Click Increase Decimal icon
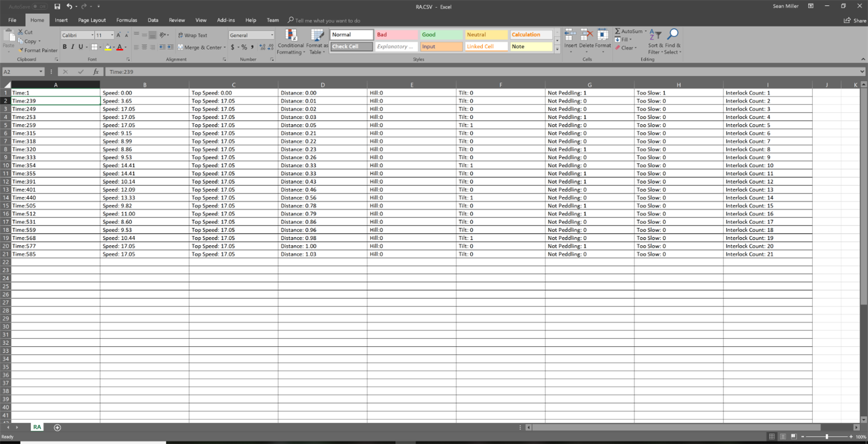The image size is (868, 444). click(x=262, y=47)
